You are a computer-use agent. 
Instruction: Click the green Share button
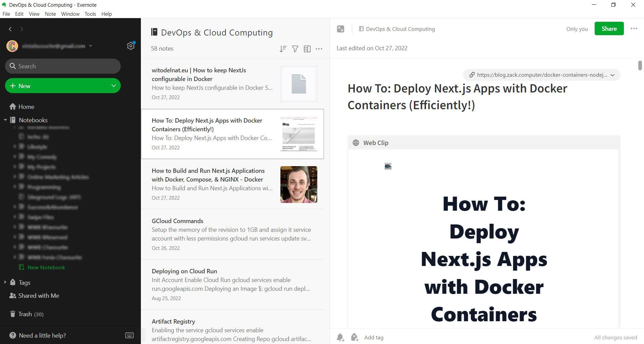click(609, 28)
